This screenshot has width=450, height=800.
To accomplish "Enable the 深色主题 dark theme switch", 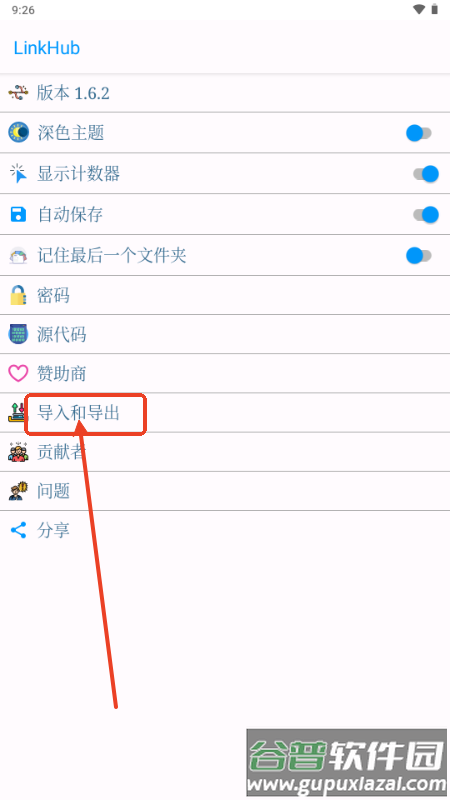I will 419,133.
